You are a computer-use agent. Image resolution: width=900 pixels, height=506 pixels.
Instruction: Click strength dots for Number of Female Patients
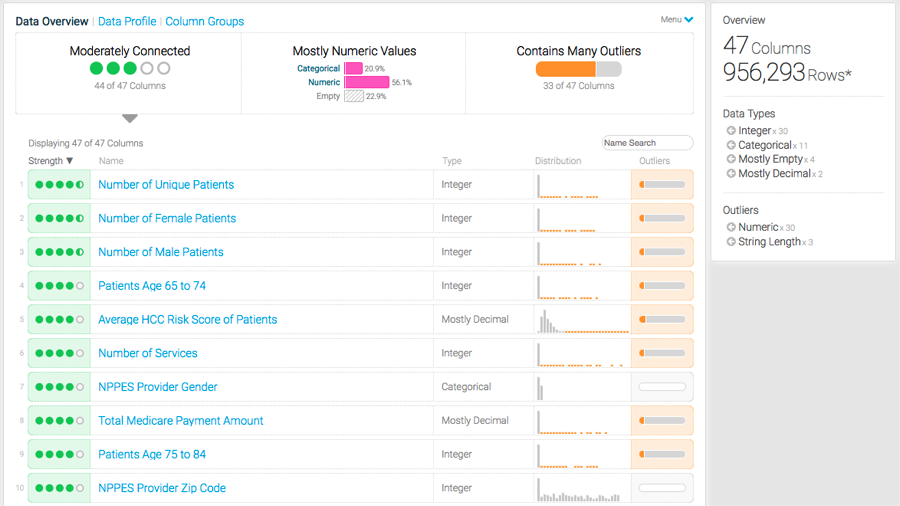[x=59, y=219]
